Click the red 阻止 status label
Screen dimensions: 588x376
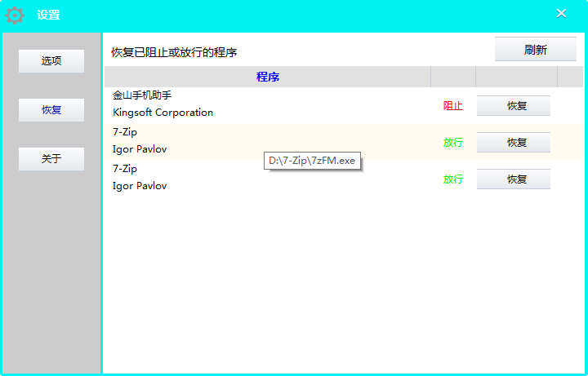(453, 106)
